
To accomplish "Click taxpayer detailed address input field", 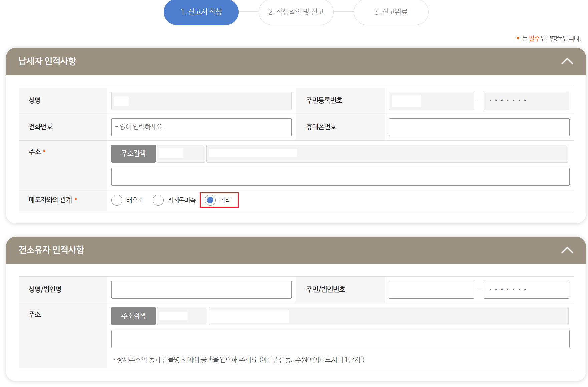I will 340,177.
